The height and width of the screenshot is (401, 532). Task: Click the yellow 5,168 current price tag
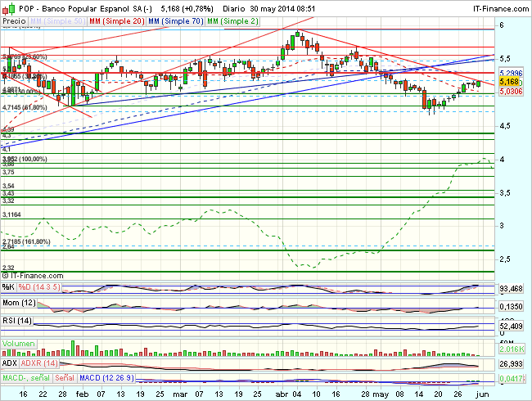coord(509,82)
